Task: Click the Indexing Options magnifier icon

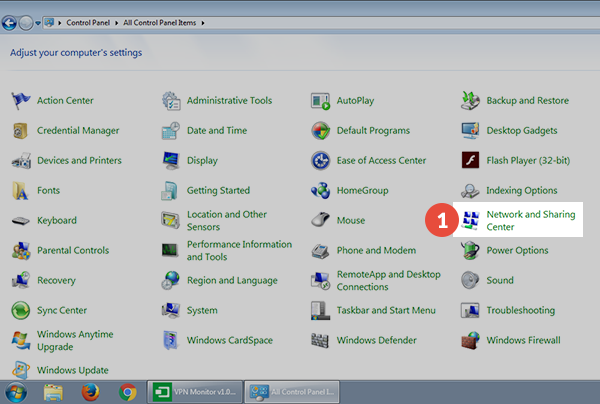Action: pyautogui.click(x=470, y=191)
